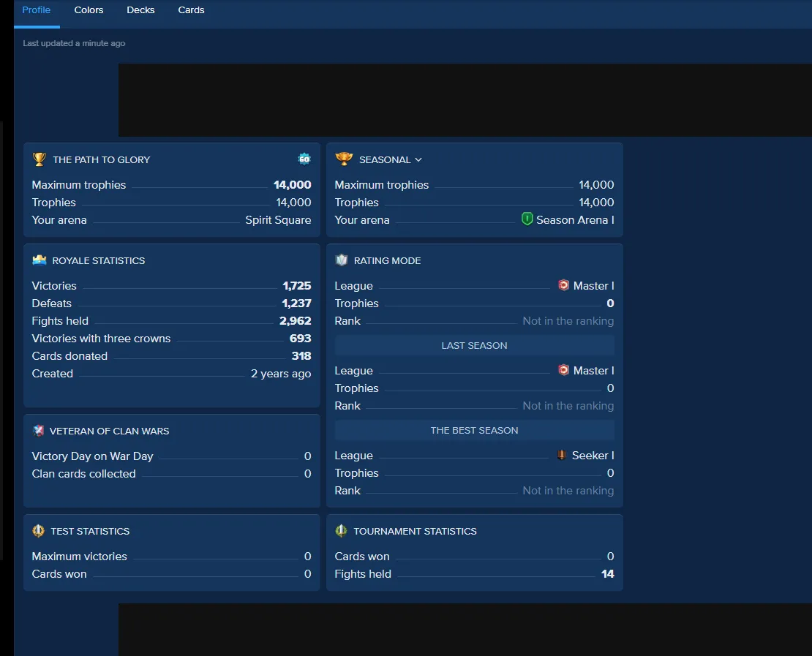Click the Rating Mode shield icon
This screenshot has width=812, height=656.
coord(342,260)
